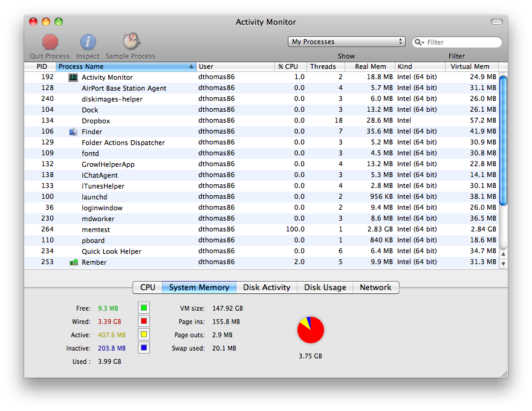This screenshot has width=532, height=411.
Task: Select the Quick Look Helper row
Action: tap(262, 251)
